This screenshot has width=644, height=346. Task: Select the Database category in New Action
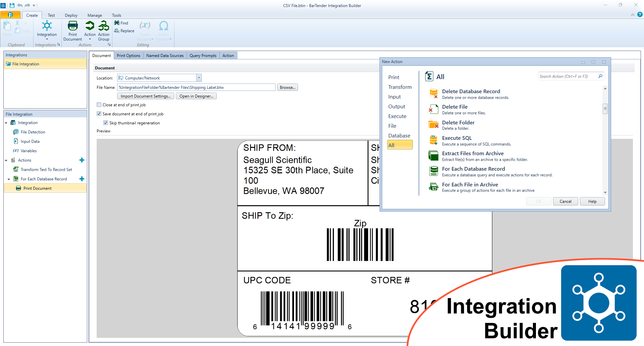(x=399, y=135)
